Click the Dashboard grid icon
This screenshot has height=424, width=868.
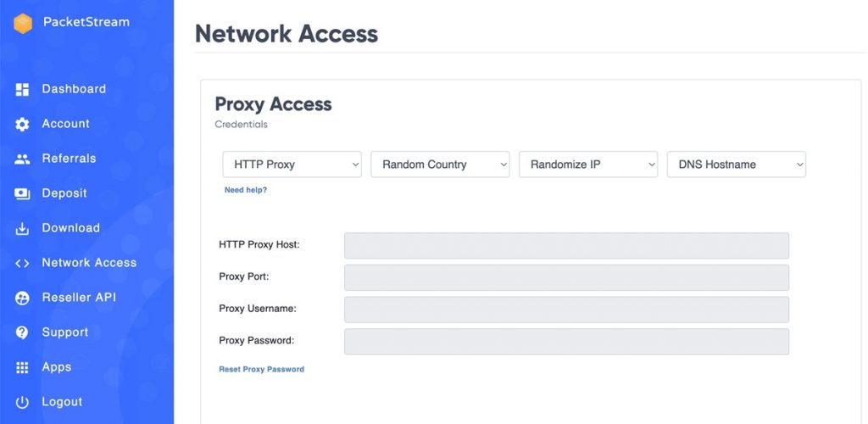22,90
